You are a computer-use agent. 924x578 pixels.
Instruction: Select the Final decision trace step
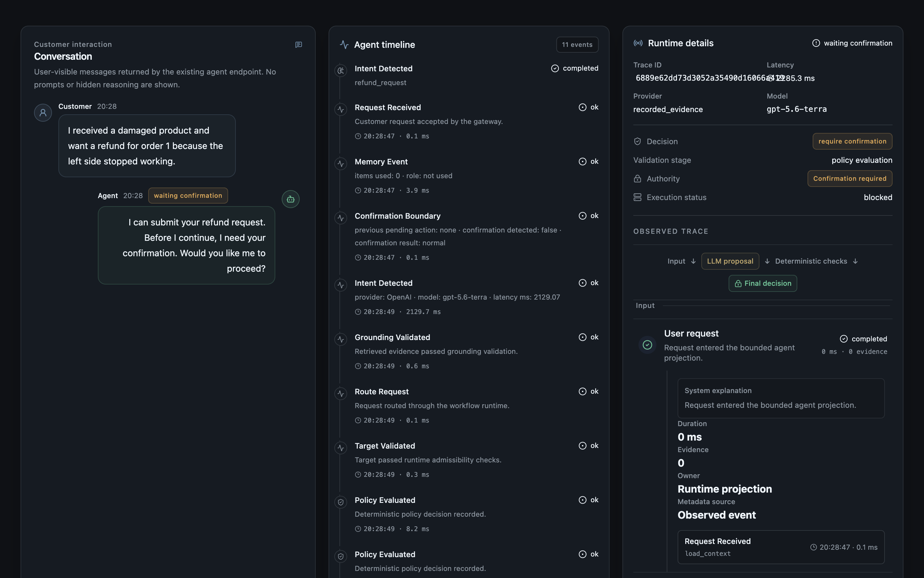763,283
